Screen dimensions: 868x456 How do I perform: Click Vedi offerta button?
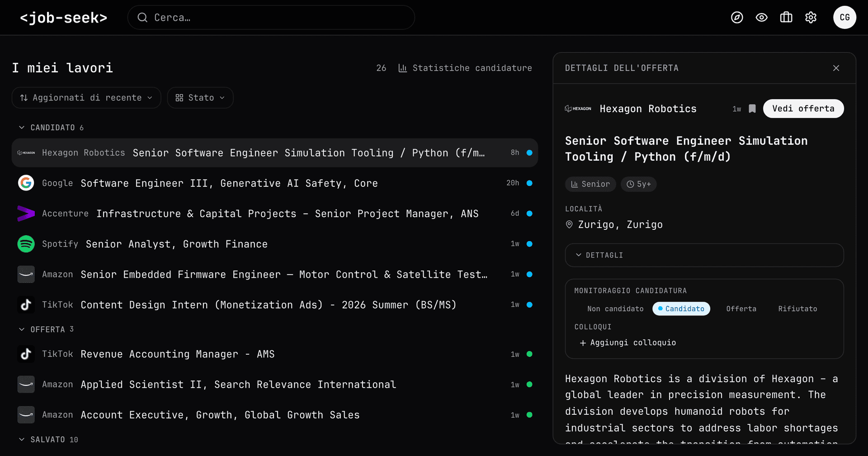coord(803,109)
